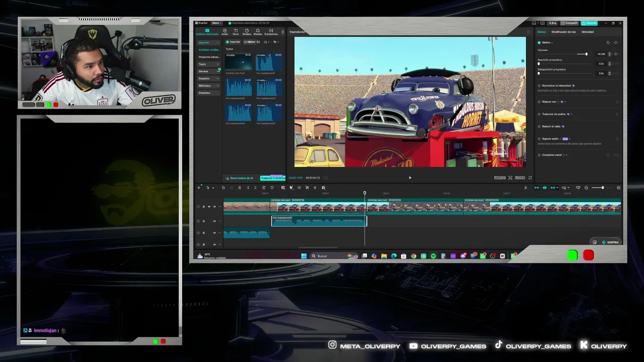The height and width of the screenshot is (362, 644).
Task: Open the add track plus icon in the timeline toolbar
Action: tap(199, 188)
